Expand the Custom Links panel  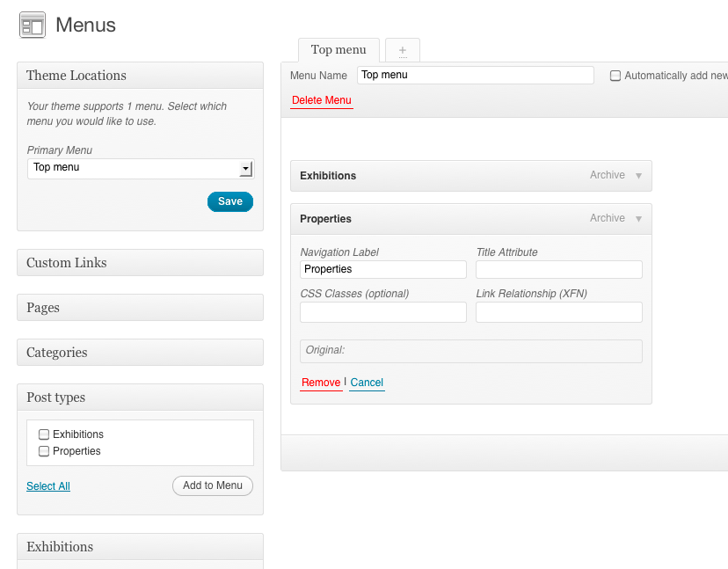(x=140, y=263)
